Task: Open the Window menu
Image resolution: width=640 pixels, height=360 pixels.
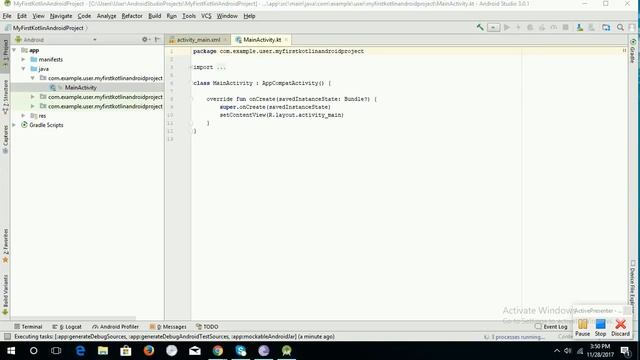Action: pyautogui.click(x=227, y=16)
